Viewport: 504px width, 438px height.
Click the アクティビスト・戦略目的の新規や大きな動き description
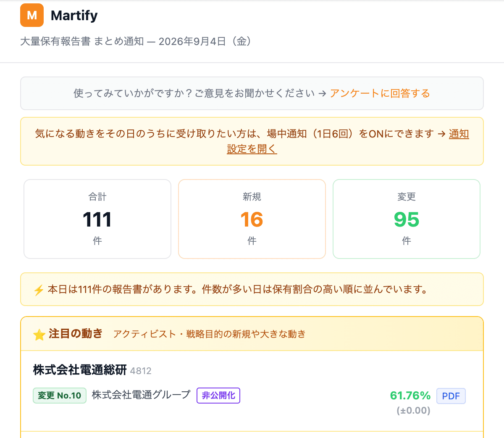click(x=210, y=334)
